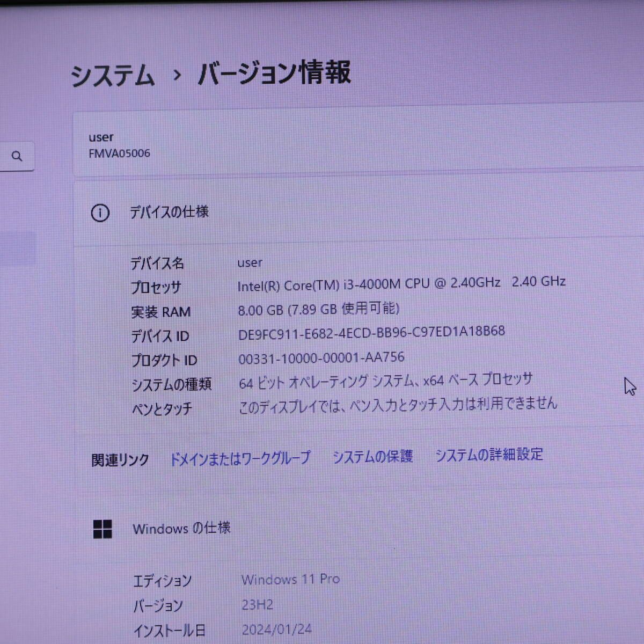This screenshot has height=644, width=644.
Task: Click the Windows logo icon
Action: pos(103,529)
